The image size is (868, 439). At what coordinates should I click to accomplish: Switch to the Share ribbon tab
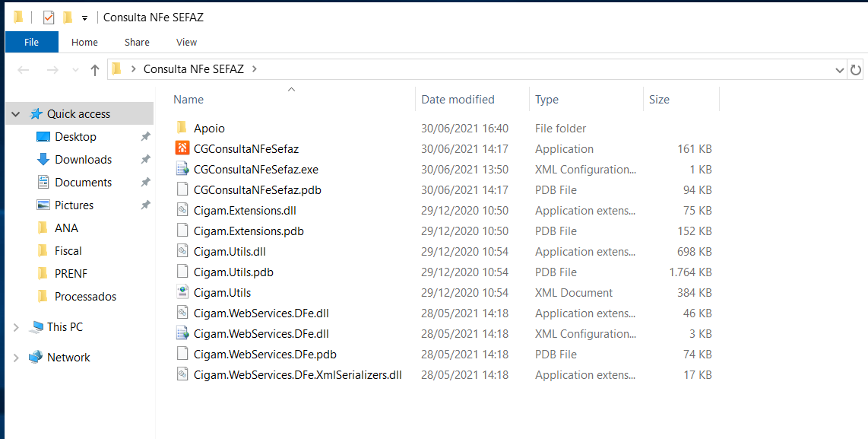(137, 43)
